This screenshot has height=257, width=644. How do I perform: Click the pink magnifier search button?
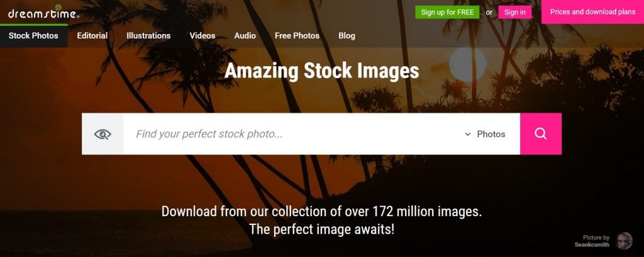[540, 134]
